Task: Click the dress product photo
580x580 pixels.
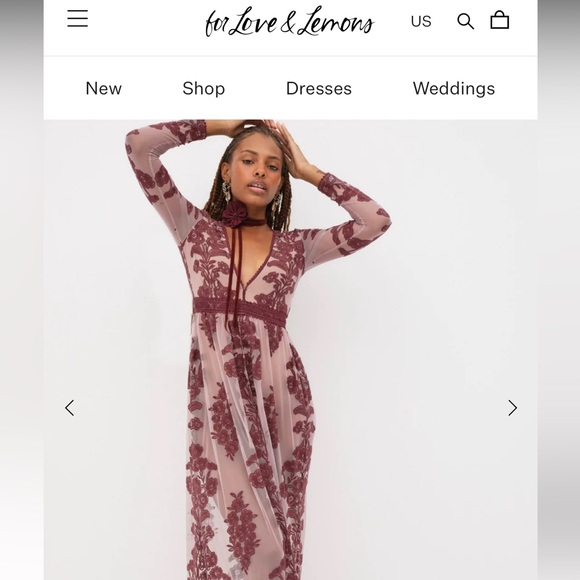Action: [290, 350]
